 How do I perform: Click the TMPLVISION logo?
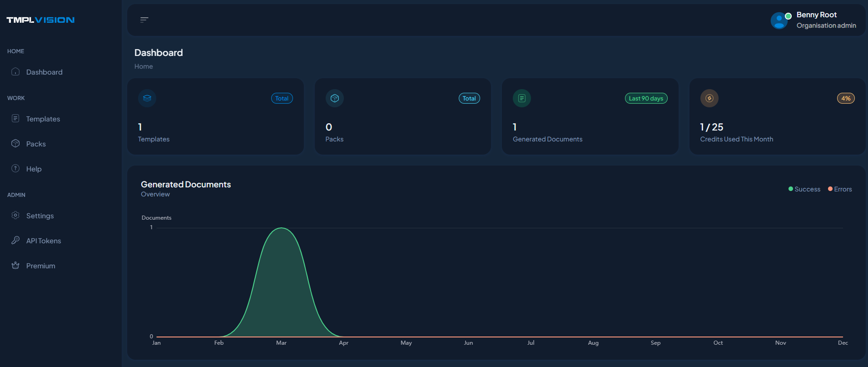(40, 20)
